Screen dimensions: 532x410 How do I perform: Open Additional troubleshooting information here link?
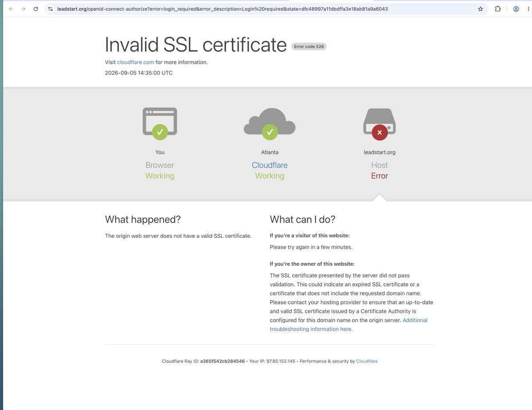tap(348, 325)
